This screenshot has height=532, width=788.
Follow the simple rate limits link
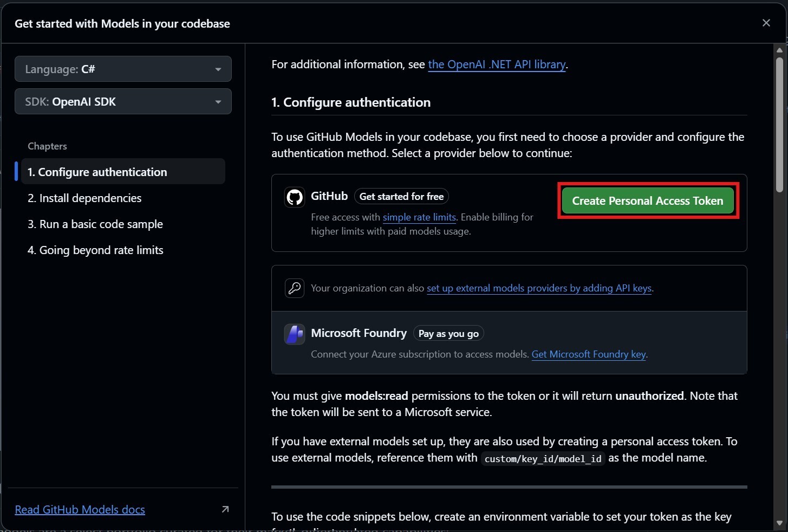pyautogui.click(x=419, y=217)
